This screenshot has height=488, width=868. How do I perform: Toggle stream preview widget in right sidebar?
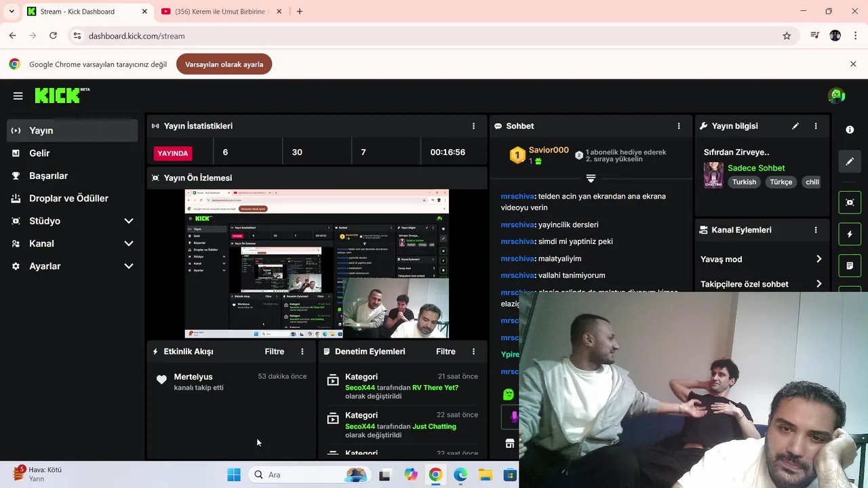[850, 202]
